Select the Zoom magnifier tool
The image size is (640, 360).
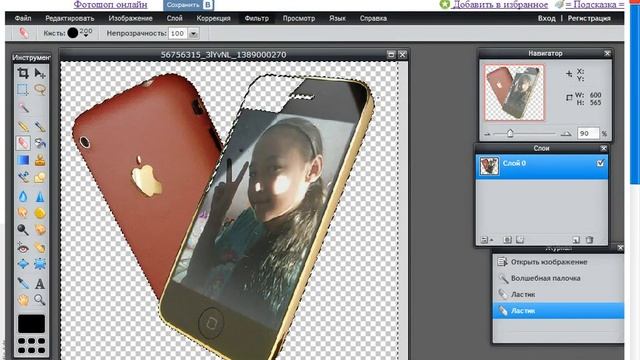coord(40,300)
